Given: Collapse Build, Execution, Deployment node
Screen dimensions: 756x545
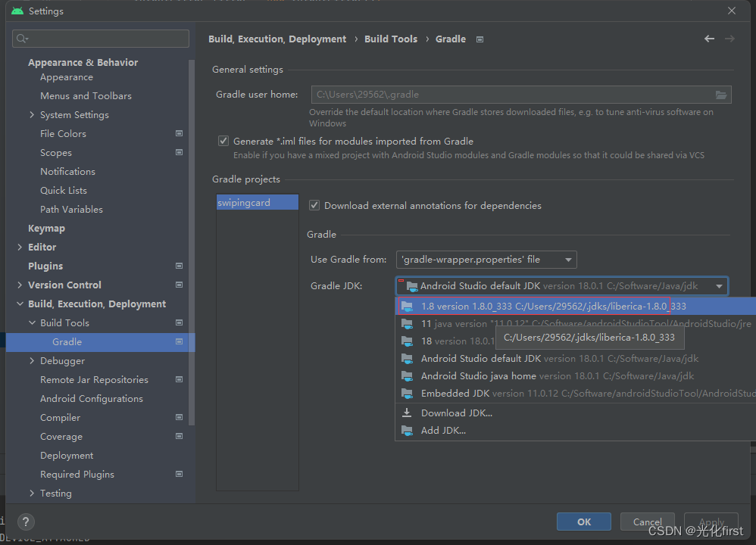Looking at the screenshot, I should coord(20,304).
